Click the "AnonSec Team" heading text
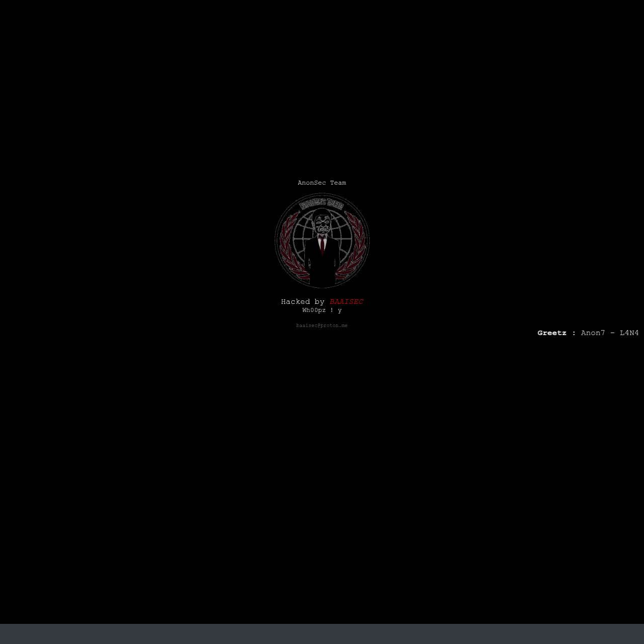The height and width of the screenshot is (644, 644). pyautogui.click(x=322, y=183)
